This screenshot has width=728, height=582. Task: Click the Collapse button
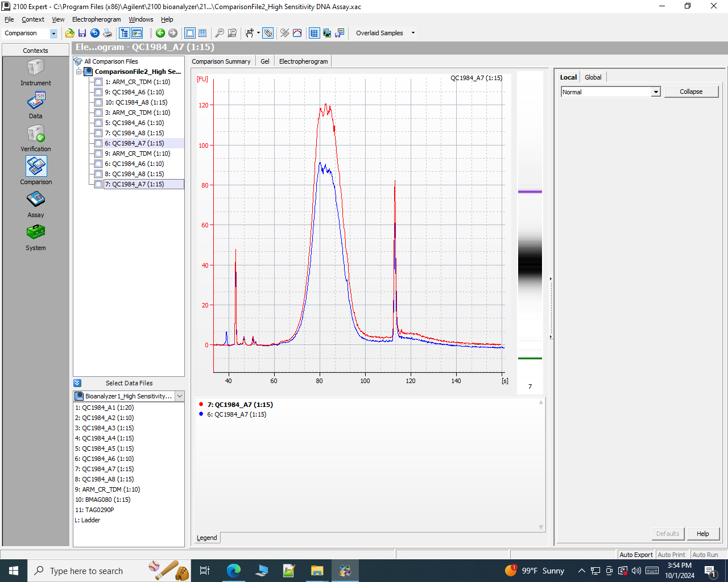(691, 92)
